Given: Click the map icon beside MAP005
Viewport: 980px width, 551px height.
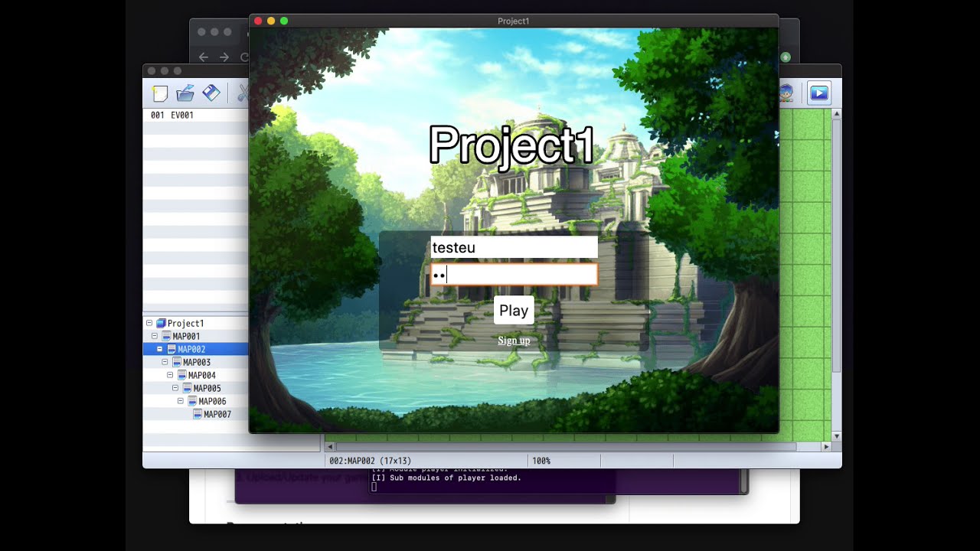Looking at the screenshot, I should [188, 388].
